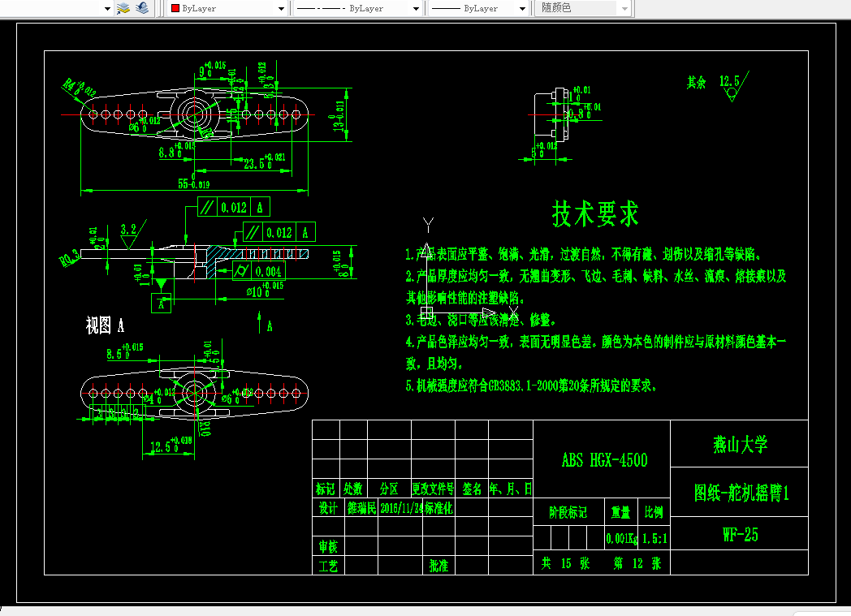Select the R4 radius dimension

click(78, 88)
